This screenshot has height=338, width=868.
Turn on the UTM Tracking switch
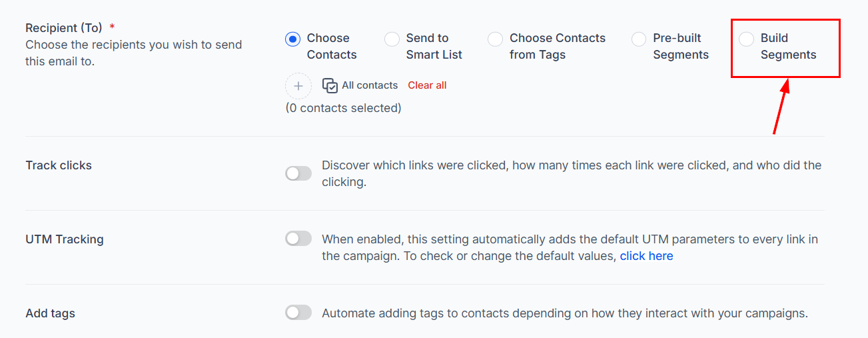tap(298, 239)
